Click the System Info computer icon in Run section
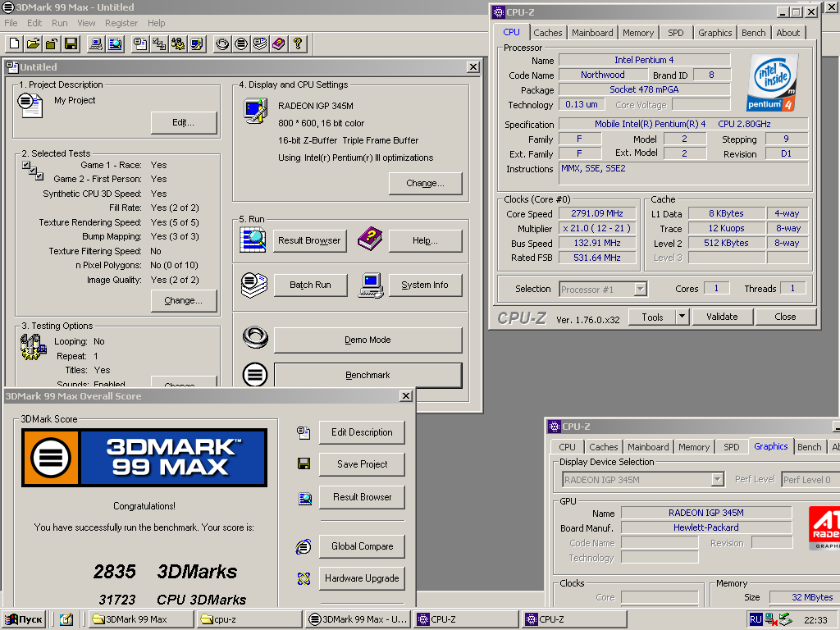840x630 pixels. (x=372, y=285)
